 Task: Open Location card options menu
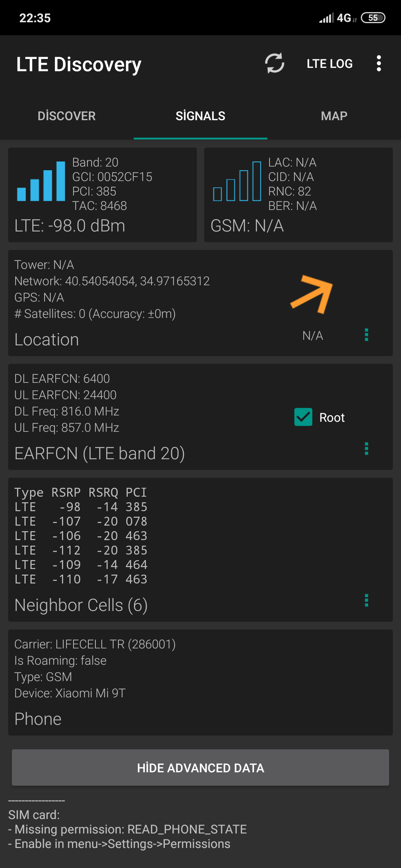click(x=366, y=335)
